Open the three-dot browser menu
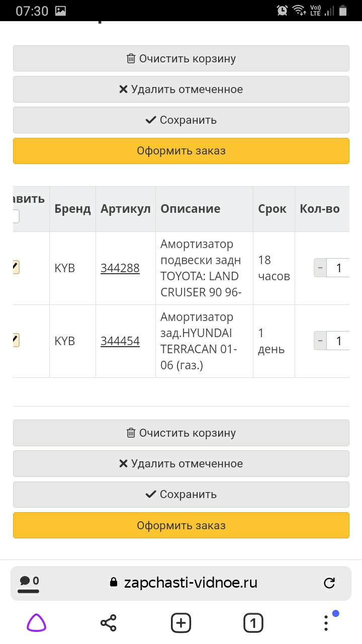The height and width of the screenshot is (644, 362). [x=325, y=622]
